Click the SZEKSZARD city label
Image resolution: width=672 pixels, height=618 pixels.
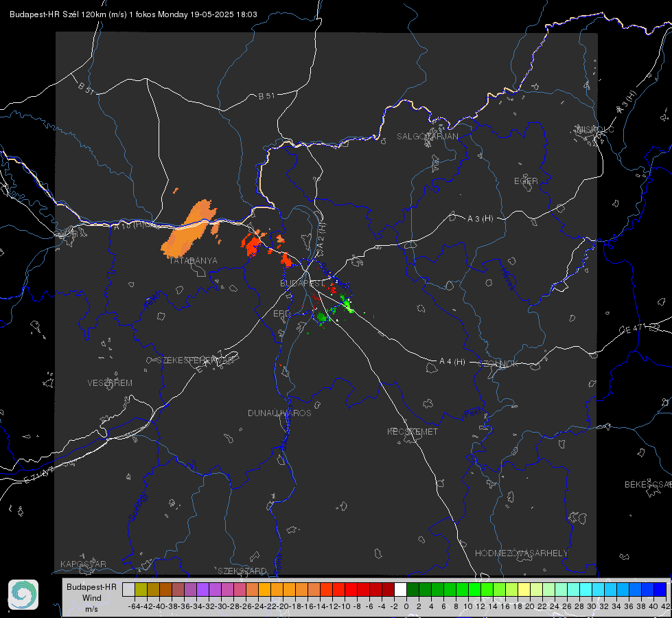(242, 571)
